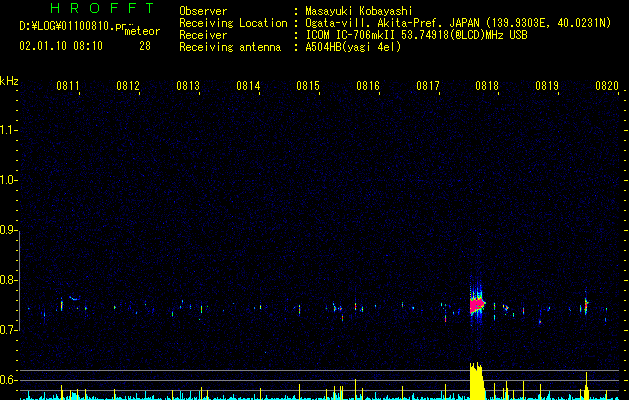The image size is (629, 400).
Task: Click the 0815 time marker
Action: pos(308,86)
